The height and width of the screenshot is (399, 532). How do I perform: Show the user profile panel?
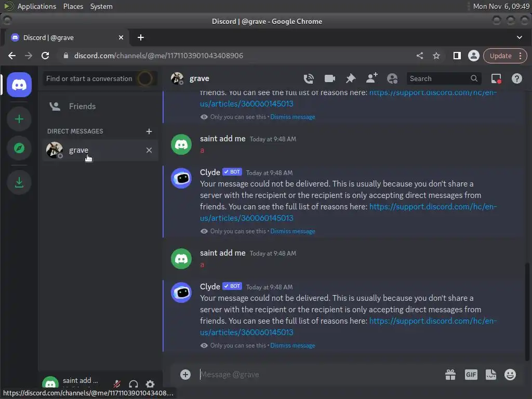click(392, 79)
